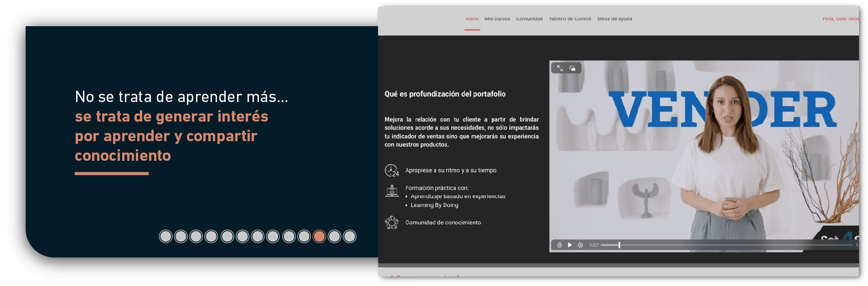
Task: Click the Mejora la relación paragraph
Action: coord(461,132)
